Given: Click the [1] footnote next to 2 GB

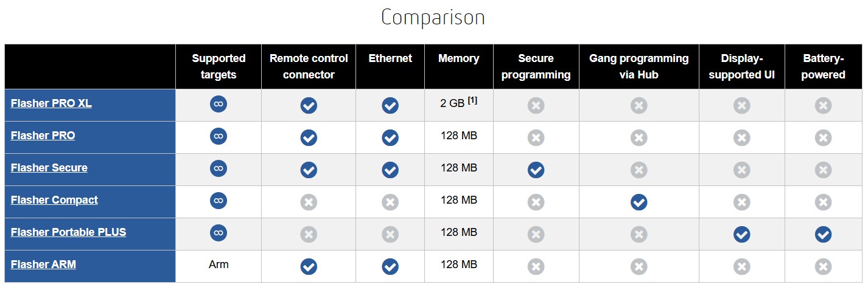Looking at the screenshot, I should pos(472,100).
